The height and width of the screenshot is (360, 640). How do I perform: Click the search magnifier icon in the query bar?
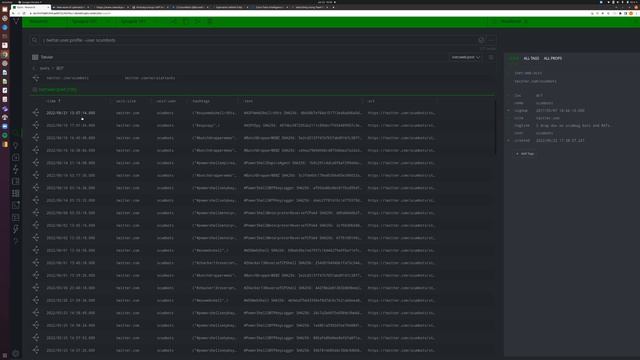click(x=34, y=40)
